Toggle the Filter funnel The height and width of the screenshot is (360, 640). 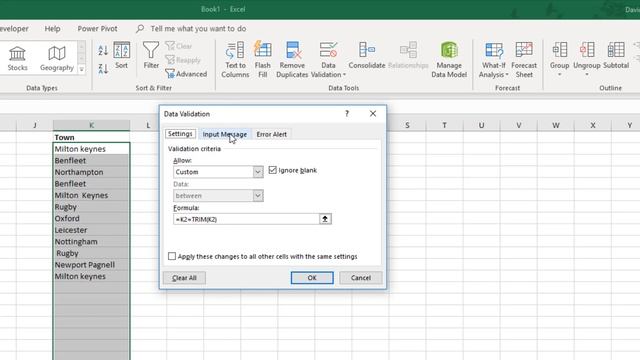pos(151,55)
